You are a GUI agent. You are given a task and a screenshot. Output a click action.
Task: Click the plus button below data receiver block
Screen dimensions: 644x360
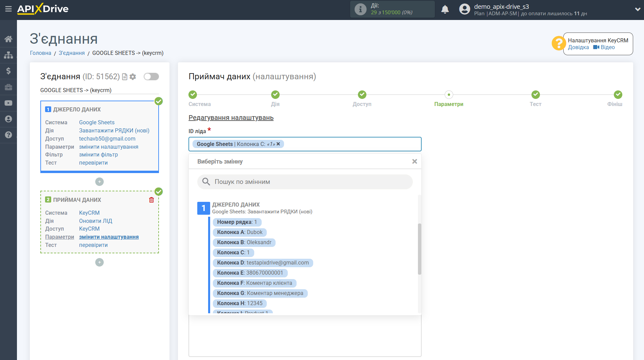click(99, 262)
